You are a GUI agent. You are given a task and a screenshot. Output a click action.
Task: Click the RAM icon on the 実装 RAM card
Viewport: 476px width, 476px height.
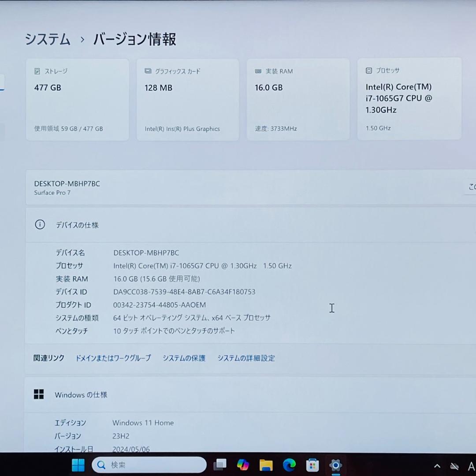[257, 71]
